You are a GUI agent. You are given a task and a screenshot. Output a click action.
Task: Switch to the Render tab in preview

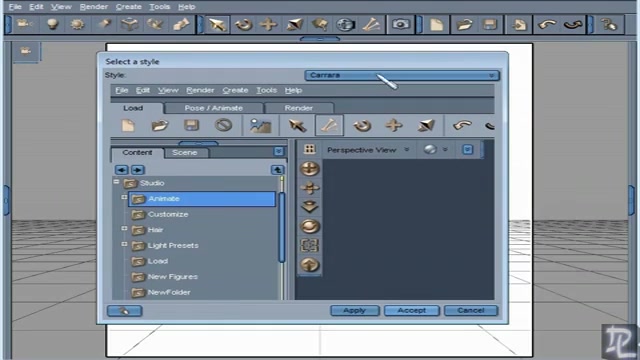click(299, 108)
